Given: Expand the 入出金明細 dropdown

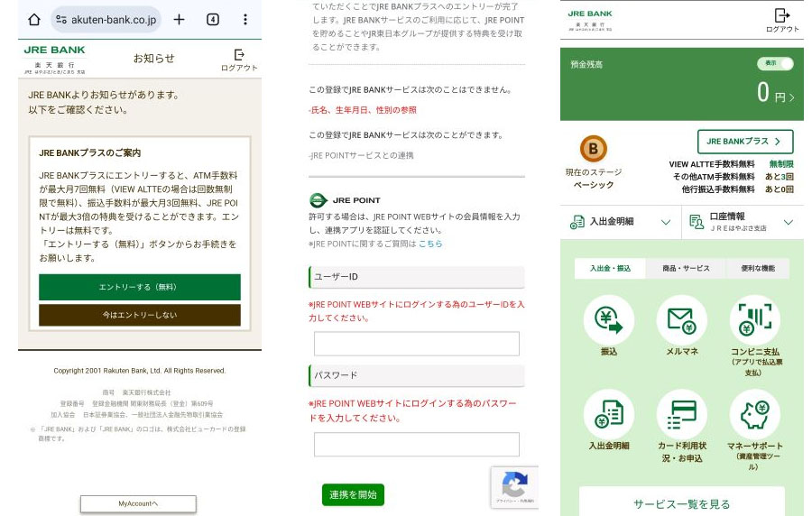Looking at the screenshot, I should [x=666, y=222].
